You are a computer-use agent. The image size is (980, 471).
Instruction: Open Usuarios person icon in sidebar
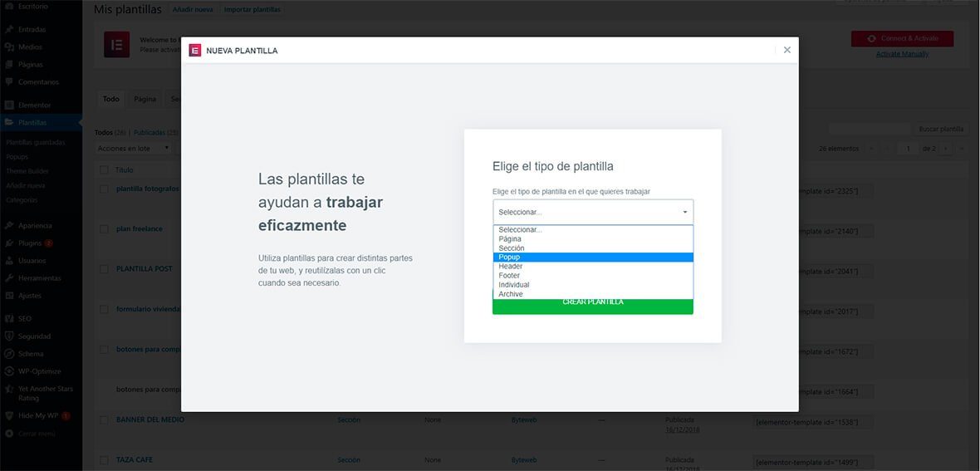[9, 260]
